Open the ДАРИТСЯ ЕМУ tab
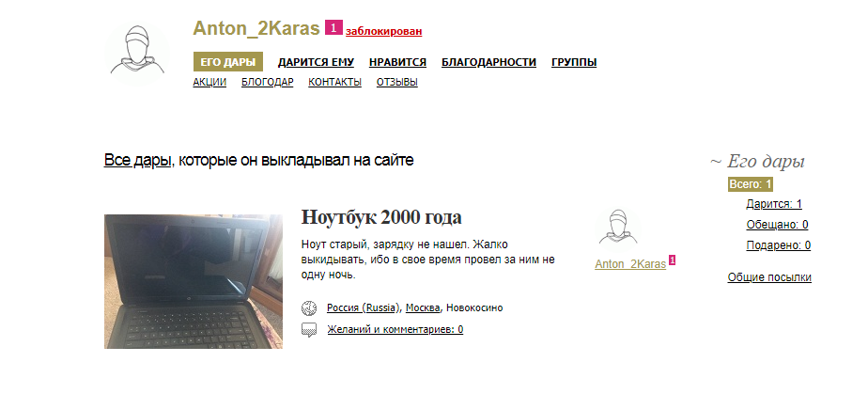Screen dimensions: 868x394 (x=316, y=63)
